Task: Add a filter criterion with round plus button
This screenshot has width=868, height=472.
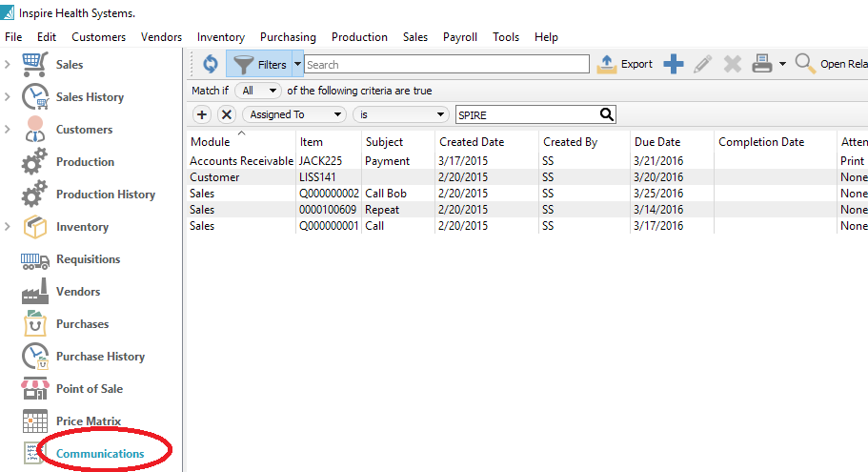Action: click(x=202, y=114)
